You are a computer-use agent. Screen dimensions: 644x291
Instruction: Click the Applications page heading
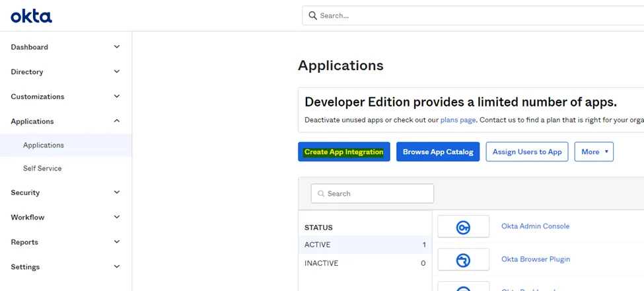(341, 65)
